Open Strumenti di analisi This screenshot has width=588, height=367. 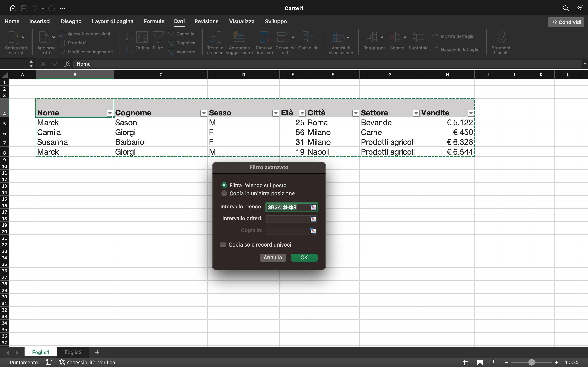pos(501,42)
